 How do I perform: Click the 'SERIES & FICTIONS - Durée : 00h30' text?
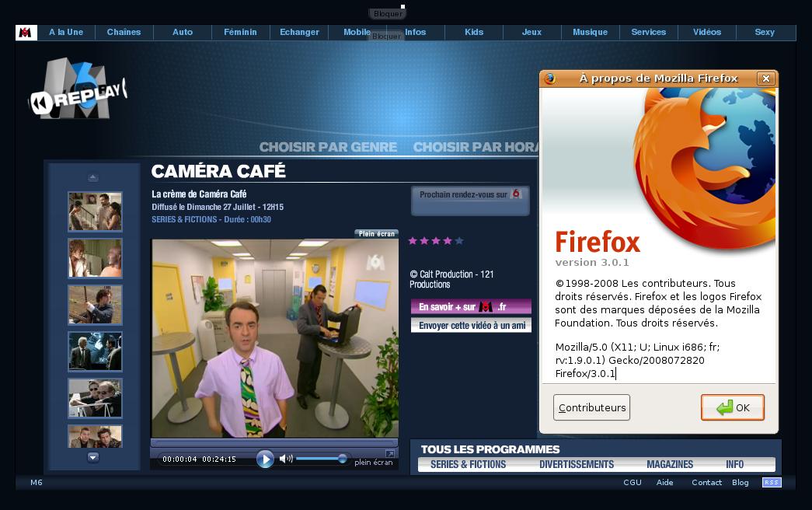[211, 220]
